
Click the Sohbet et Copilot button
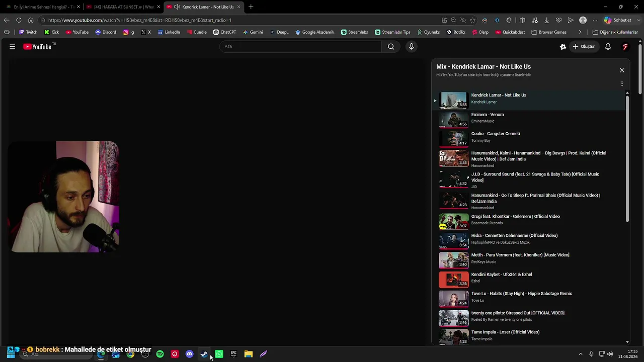point(618,20)
